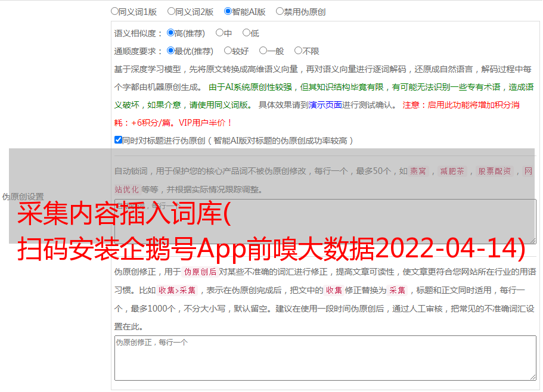The height and width of the screenshot is (392, 543).
Task: Click the 股票配资 example keyword tag
Action: (495, 171)
